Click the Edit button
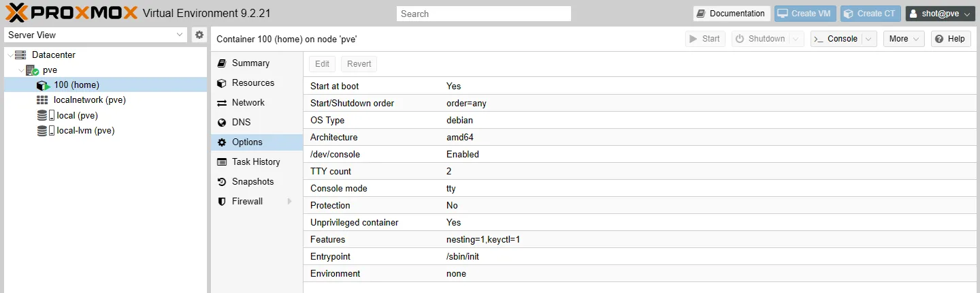Screen dimensions: 980x293 [323, 64]
